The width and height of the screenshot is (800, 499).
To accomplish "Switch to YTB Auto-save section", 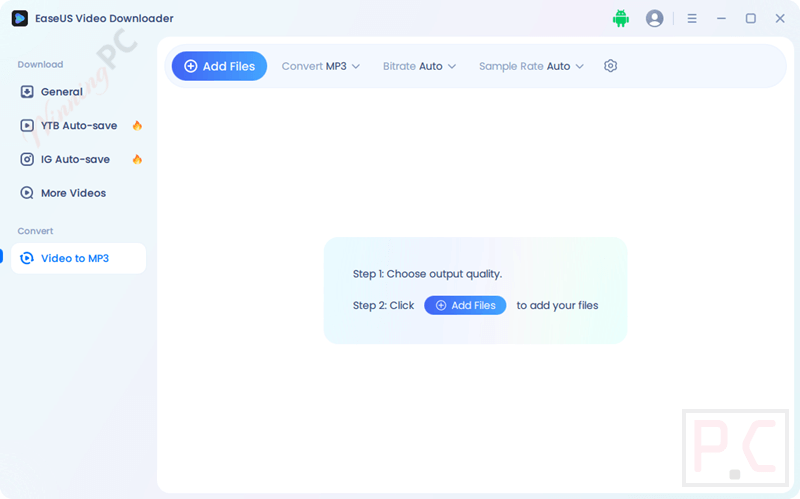I will [x=79, y=126].
